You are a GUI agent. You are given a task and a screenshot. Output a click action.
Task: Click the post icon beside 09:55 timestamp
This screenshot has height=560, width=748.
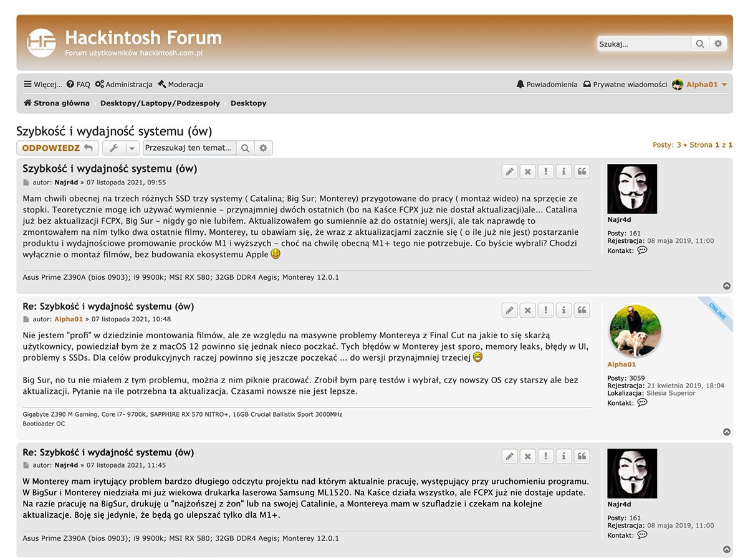tap(26, 183)
